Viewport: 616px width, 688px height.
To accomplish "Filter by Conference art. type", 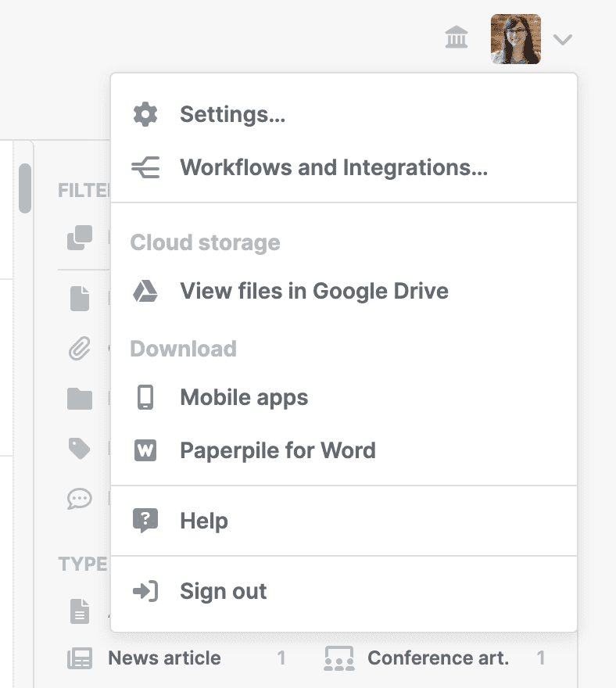I will coord(438,658).
